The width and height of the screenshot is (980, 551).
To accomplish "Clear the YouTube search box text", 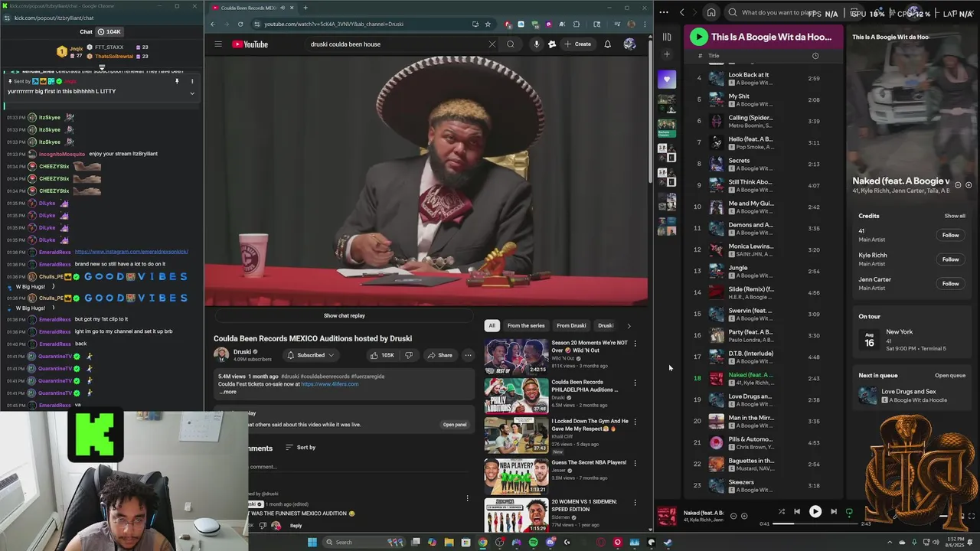I will (492, 44).
